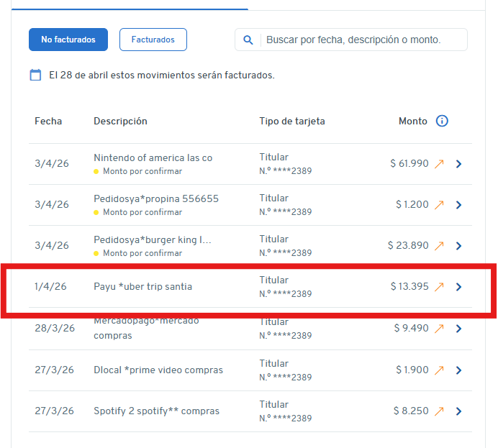Image resolution: width=498 pixels, height=448 pixels.
Task: Expand details chevron for Payu uber trip
Action: point(458,286)
